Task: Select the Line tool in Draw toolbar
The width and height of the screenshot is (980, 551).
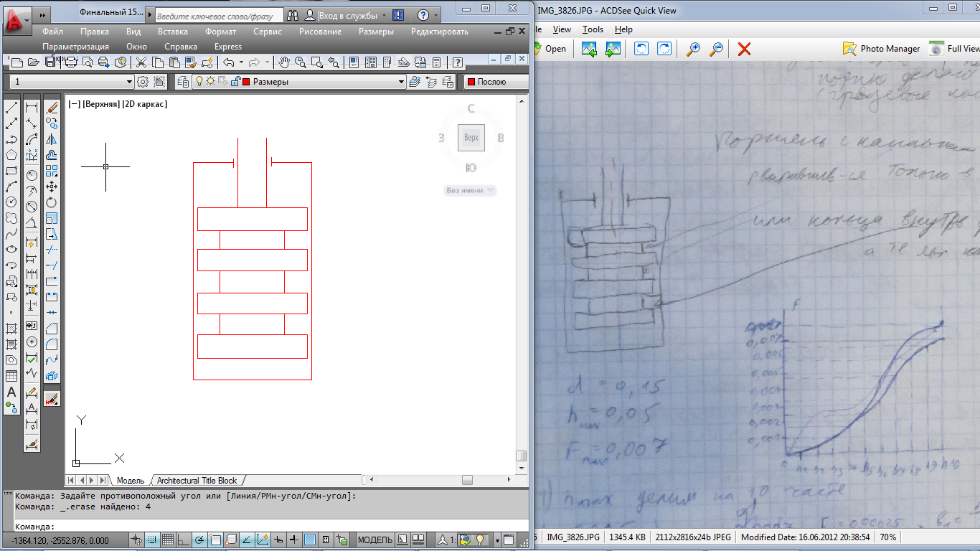Action: (11, 108)
